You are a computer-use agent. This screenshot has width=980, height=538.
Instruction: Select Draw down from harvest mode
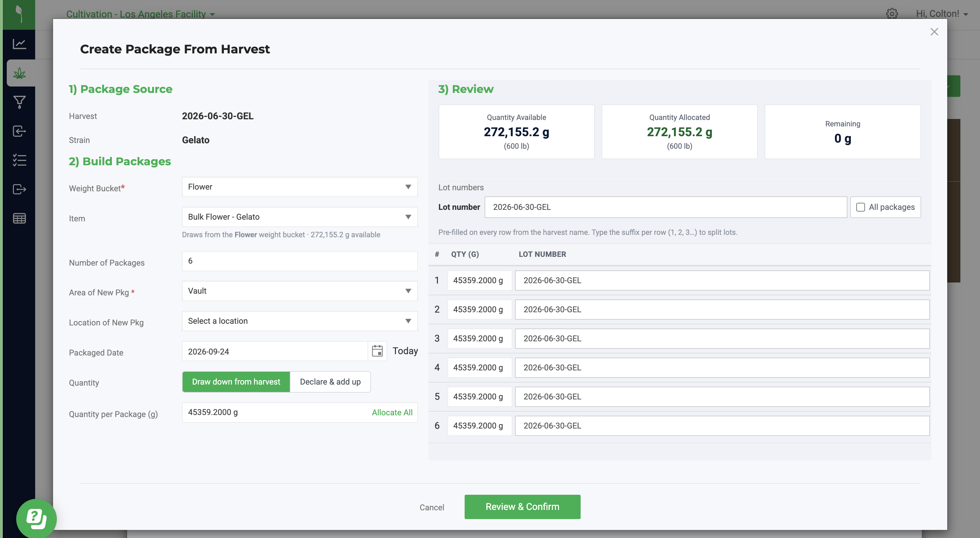(236, 382)
